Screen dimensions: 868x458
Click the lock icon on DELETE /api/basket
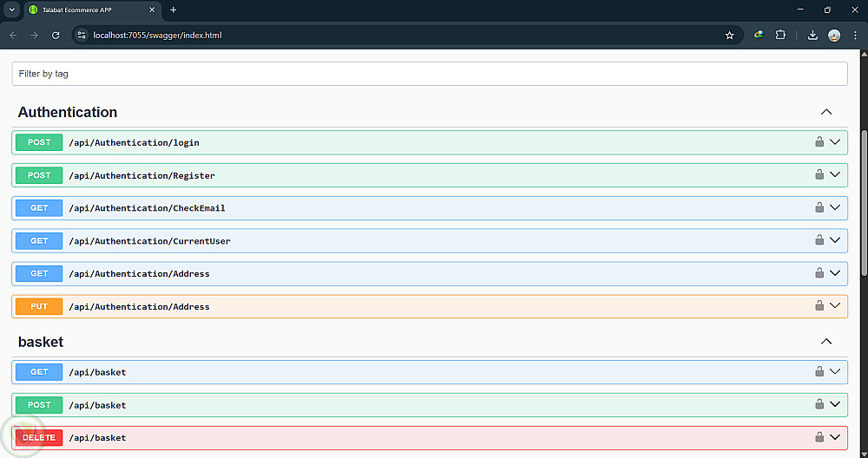click(x=819, y=436)
